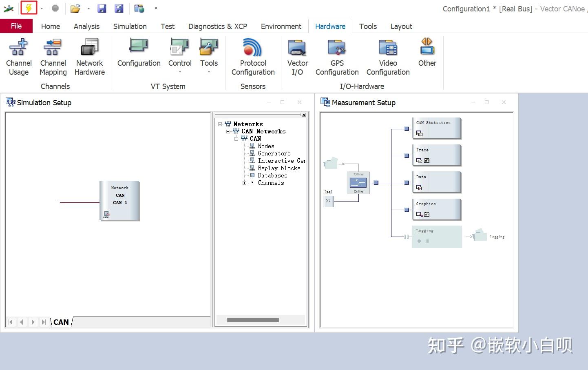Start measurement with the lightning bolt icon
The width and height of the screenshot is (588, 370).
(x=29, y=8)
